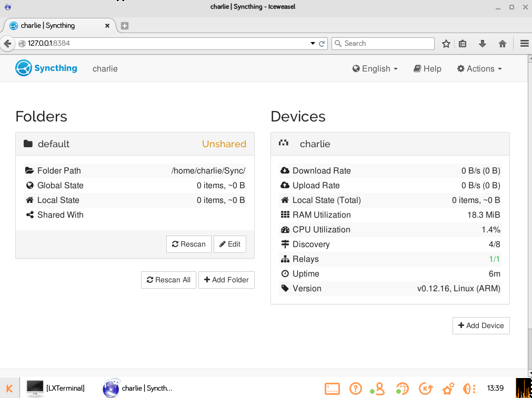
Task: Click the share icon beside Shared With
Action: [30, 215]
